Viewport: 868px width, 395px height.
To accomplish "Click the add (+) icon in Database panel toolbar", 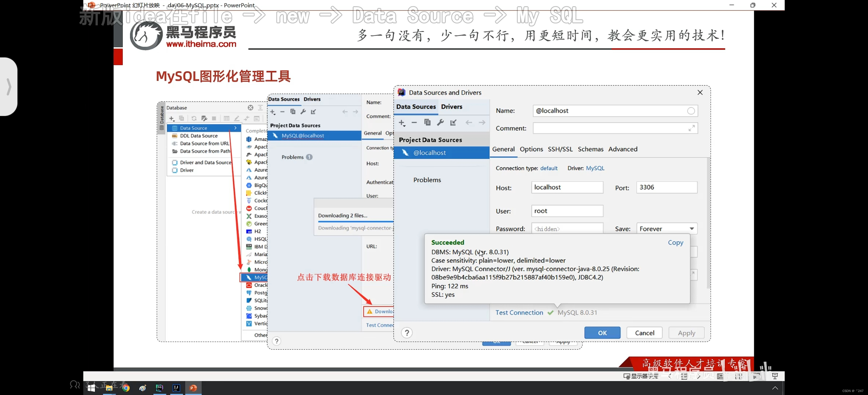I will coord(172,119).
